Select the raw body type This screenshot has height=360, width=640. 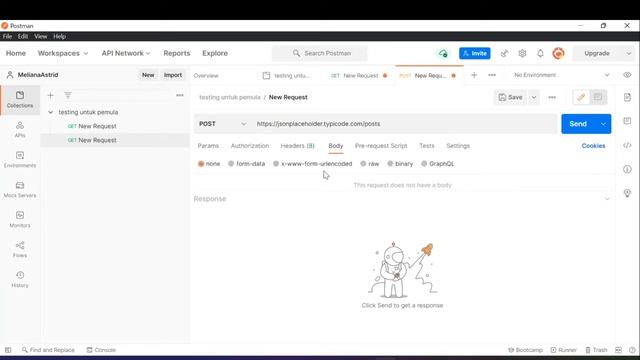370,164
